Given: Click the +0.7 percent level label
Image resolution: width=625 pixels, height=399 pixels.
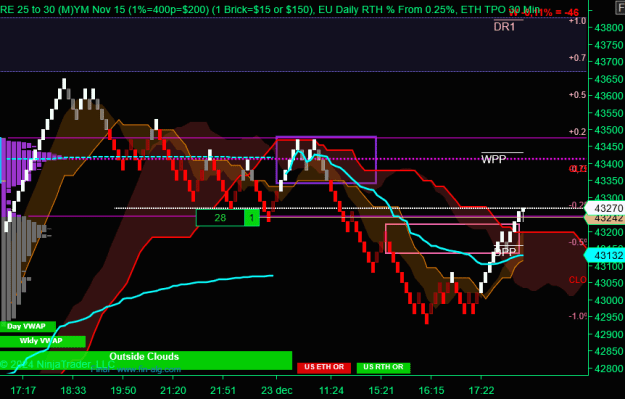Looking at the screenshot, I should click(577, 58).
